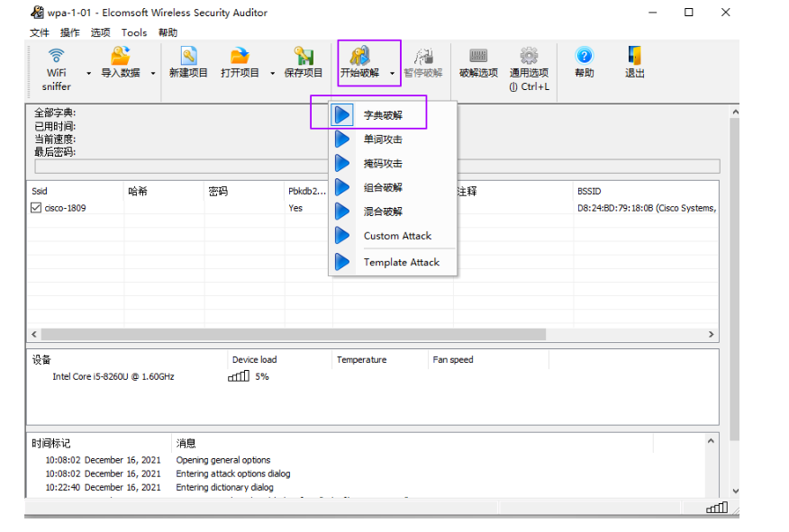Choose 混合破解 hybrid attack
Image resolution: width=789 pixels, height=532 pixels.
393,212
